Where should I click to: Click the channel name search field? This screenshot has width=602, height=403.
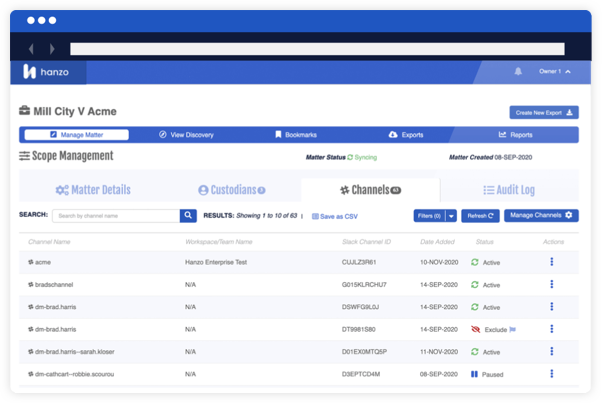[x=116, y=216]
